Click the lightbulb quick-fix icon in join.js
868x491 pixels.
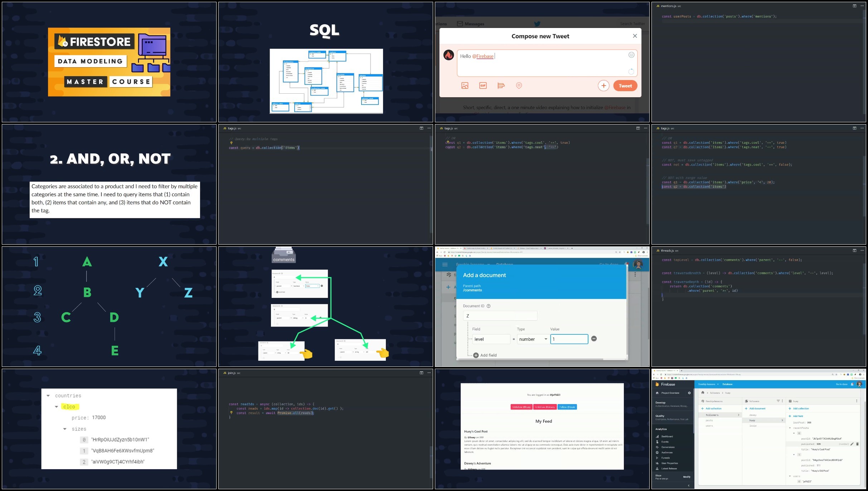pyautogui.click(x=231, y=412)
